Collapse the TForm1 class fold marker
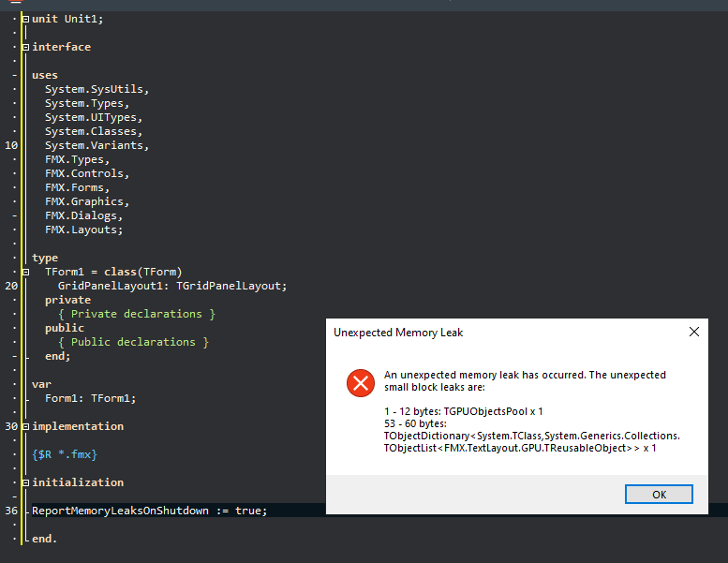The height and width of the screenshot is (563, 728). pyautogui.click(x=25, y=272)
